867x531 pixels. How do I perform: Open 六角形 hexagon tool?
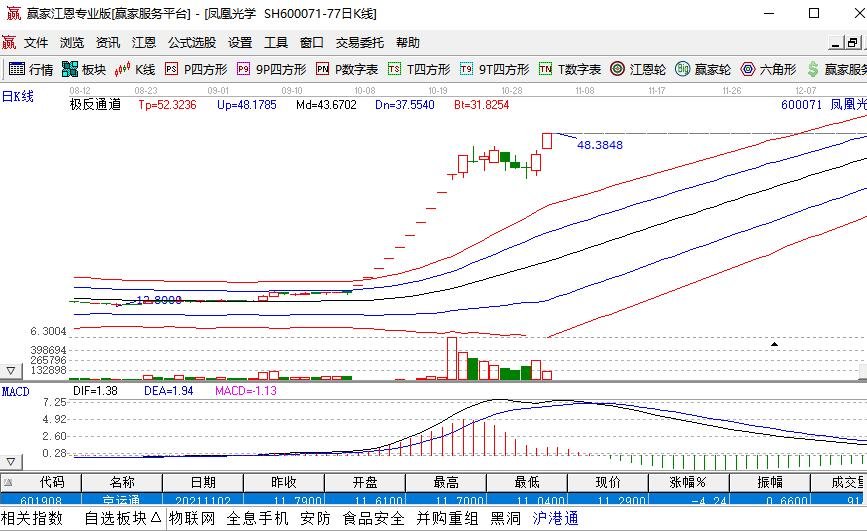coord(769,69)
